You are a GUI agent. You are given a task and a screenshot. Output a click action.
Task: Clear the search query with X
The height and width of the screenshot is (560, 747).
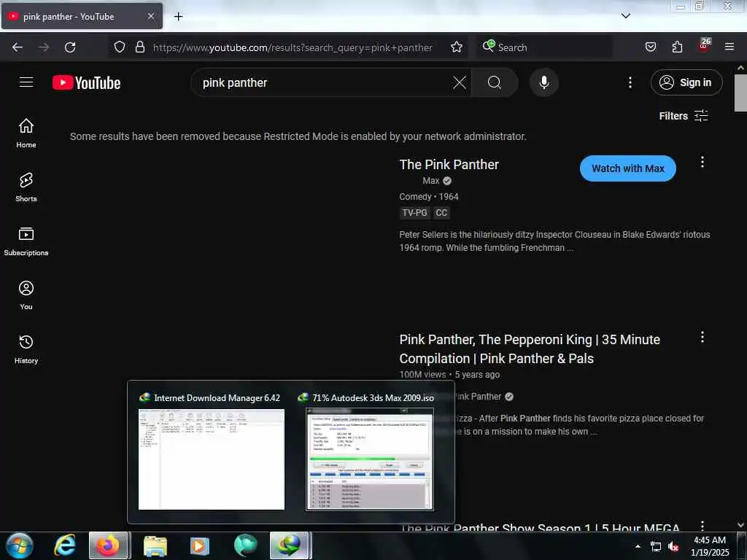pos(460,83)
